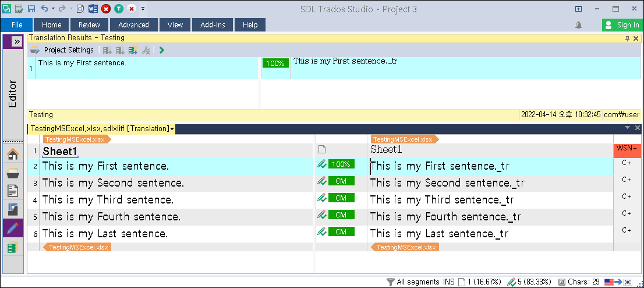Click the Chars: 29 counter in status bar
This screenshot has width=644, height=288.
click(x=579, y=282)
